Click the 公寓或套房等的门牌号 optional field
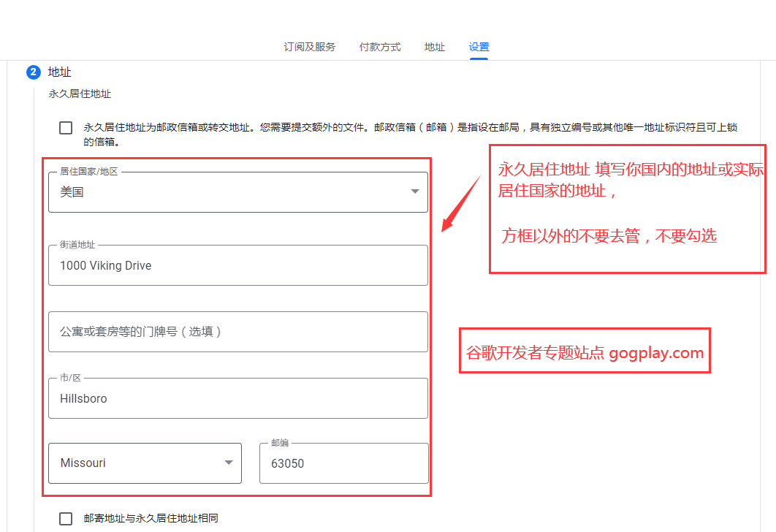Screen dimensions: 776x532 pyautogui.click(x=238, y=332)
